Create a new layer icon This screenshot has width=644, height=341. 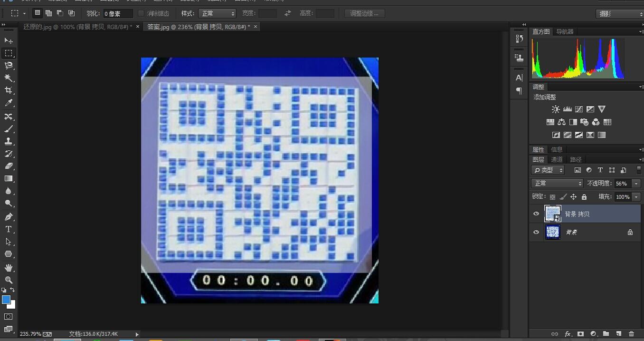pos(619,334)
